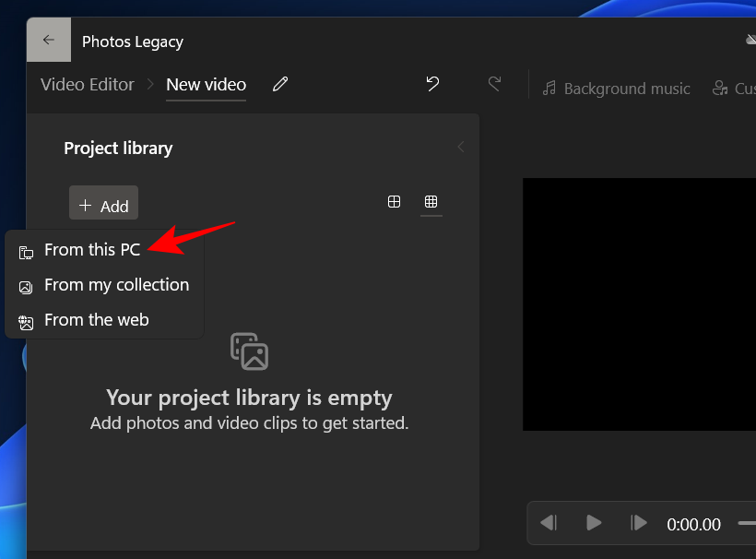
Task: Open Background music
Action: [616, 89]
